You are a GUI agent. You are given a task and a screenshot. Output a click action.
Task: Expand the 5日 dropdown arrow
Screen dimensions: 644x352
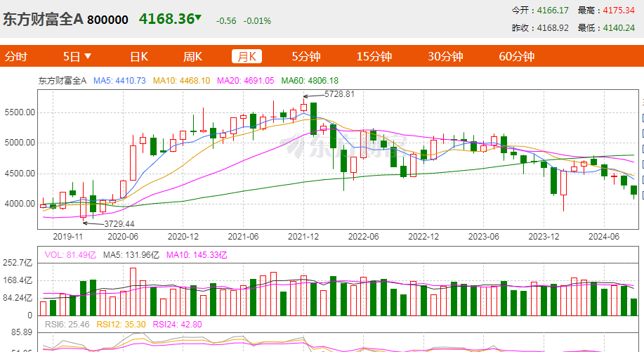tap(88, 56)
